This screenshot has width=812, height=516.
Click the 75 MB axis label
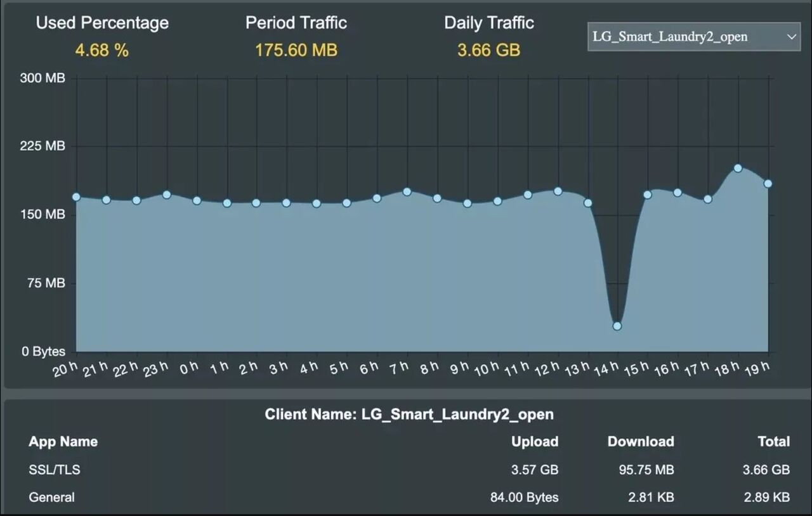coord(48,283)
